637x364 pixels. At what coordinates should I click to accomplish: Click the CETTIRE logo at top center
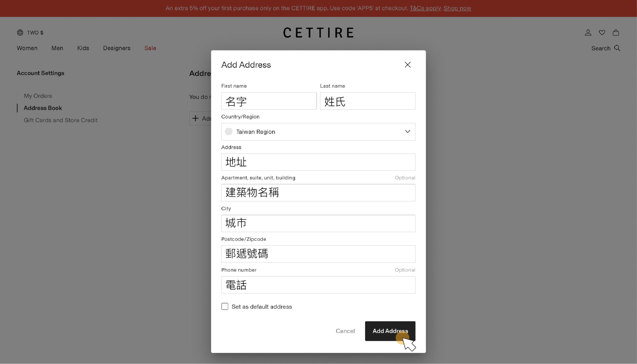[318, 32]
